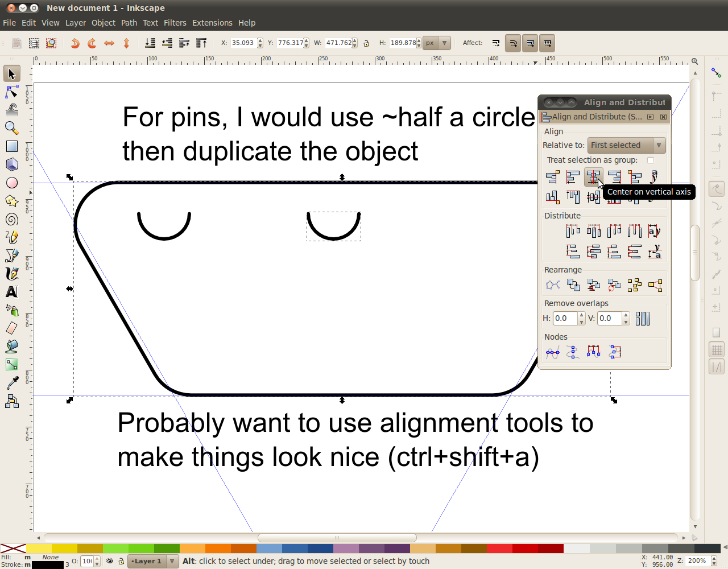Click the red color swatch in palette
The image size is (728, 569).
[524, 549]
